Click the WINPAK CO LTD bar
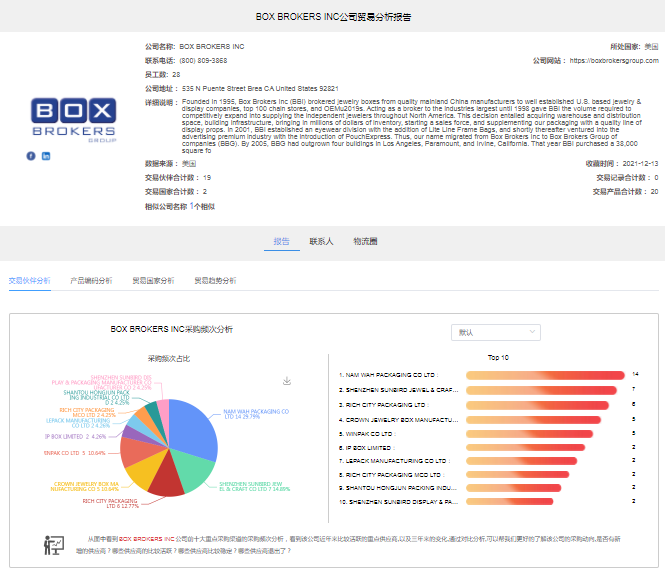Screen dimensions: 665x569 pos(529,434)
